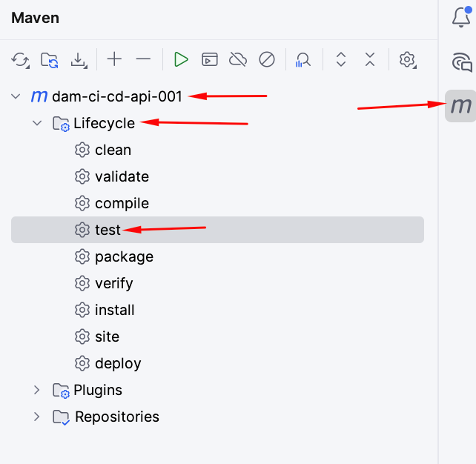Run Maven build with green play icon
The image size is (476, 464).
coord(181,59)
